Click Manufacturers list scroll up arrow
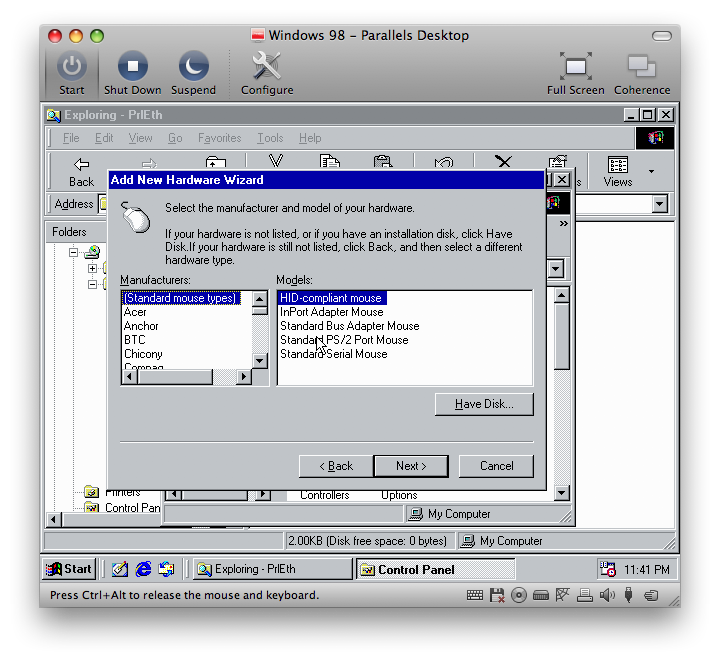Viewport: 720px width, 662px height. pyautogui.click(x=260, y=299)
